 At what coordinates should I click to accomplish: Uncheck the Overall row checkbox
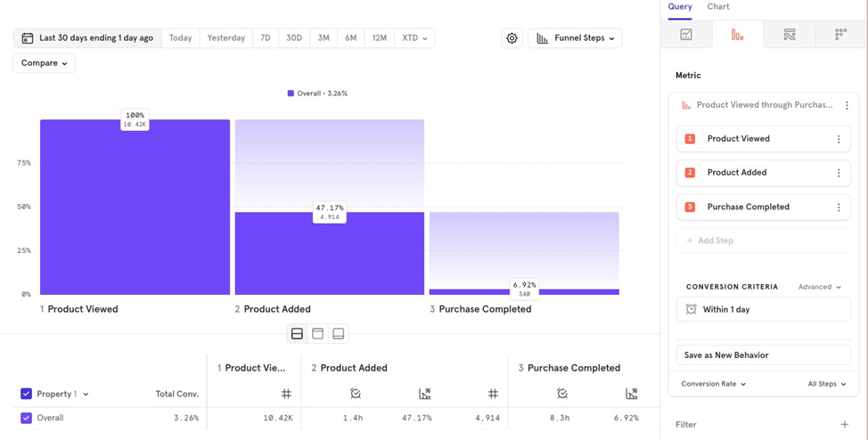tap(26, 418)
